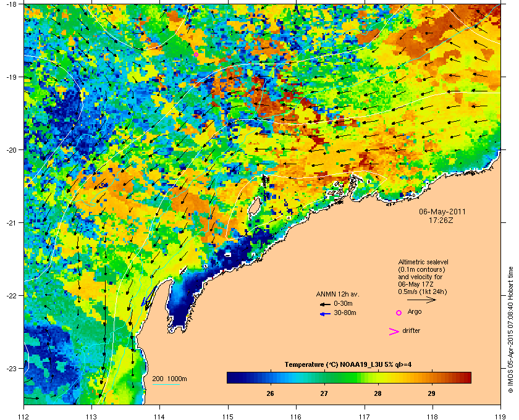Click the 'ANMN 12h av.' label
The height and width of the screenshot is (420, 519).
(x=337, y=294)
